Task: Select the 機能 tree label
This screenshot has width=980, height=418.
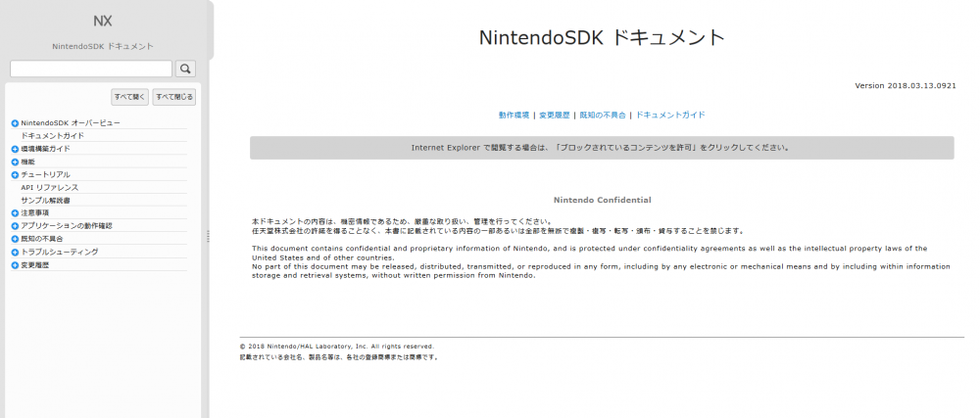Action: tap(28, 162)
